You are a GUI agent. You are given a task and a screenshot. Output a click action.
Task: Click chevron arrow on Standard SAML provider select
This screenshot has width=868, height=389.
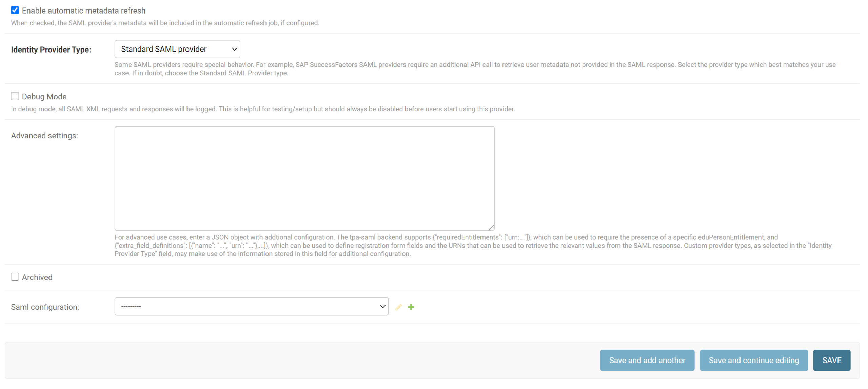click(234, 49)
